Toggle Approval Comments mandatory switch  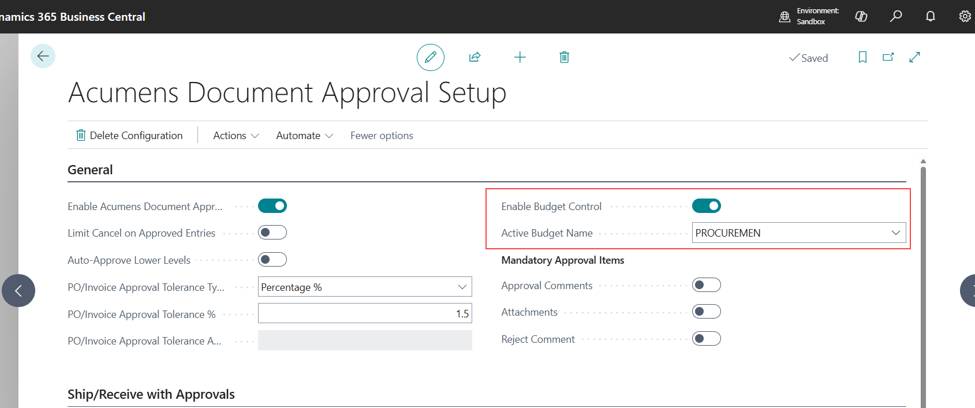pyautogui.click(x=706, y=285)
